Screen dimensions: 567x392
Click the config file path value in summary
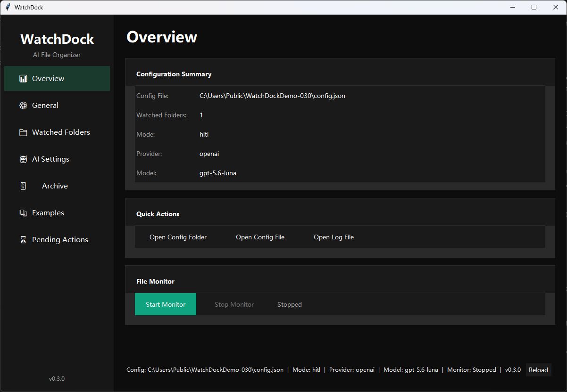pos(272,96)
